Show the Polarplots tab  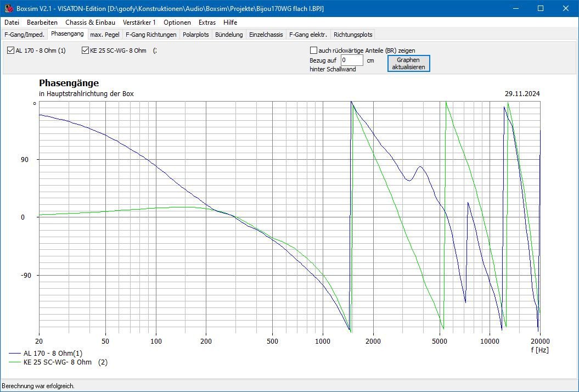pos(196,35)
